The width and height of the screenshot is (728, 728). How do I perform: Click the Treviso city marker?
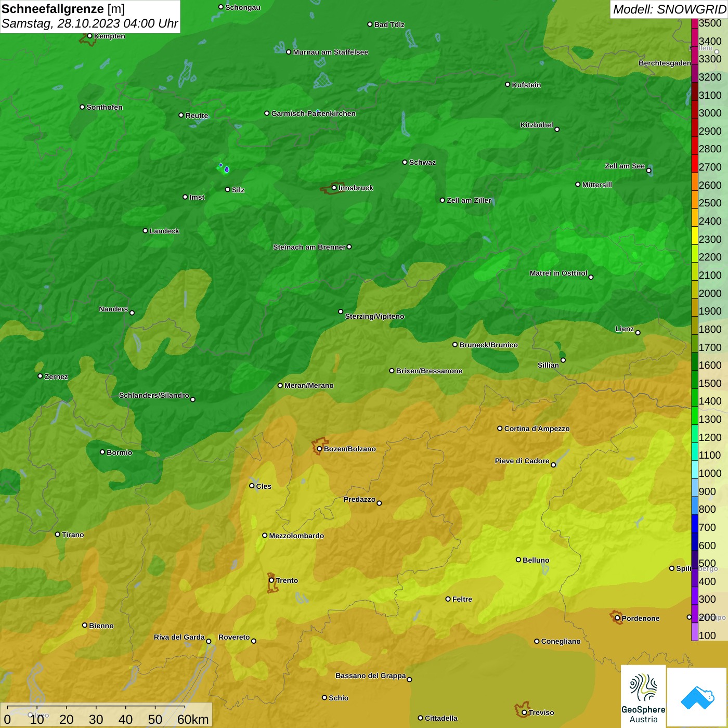tap(524, 712)
